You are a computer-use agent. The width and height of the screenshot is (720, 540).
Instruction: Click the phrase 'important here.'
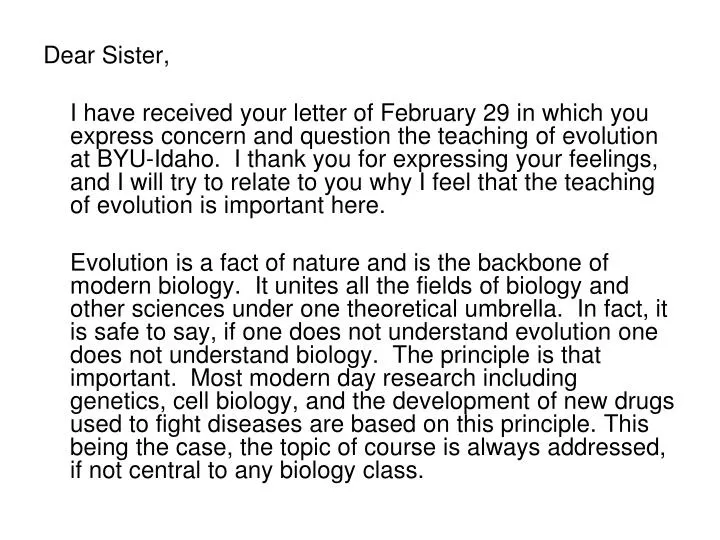pos(304,205)
